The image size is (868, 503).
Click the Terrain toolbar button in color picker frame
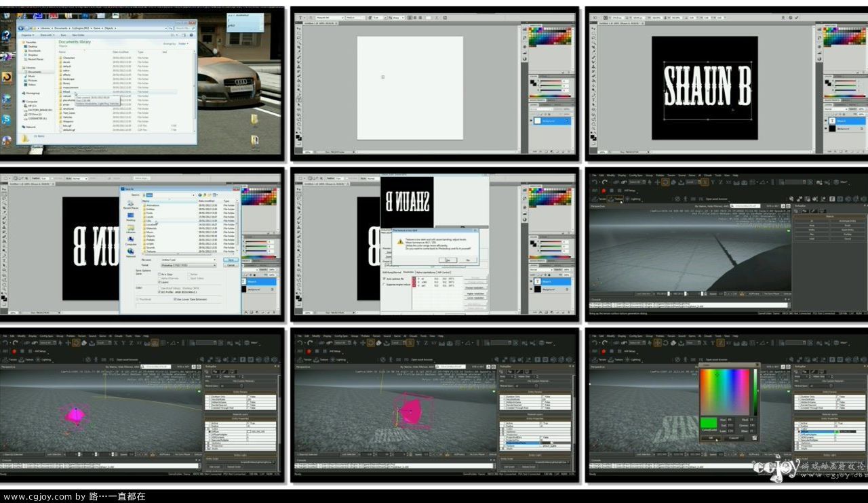(x=599, y=360)
